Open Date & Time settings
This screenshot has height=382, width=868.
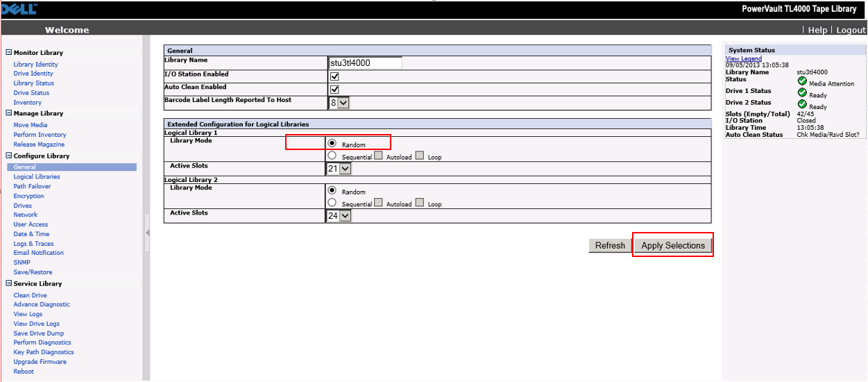tap(32, 235)
